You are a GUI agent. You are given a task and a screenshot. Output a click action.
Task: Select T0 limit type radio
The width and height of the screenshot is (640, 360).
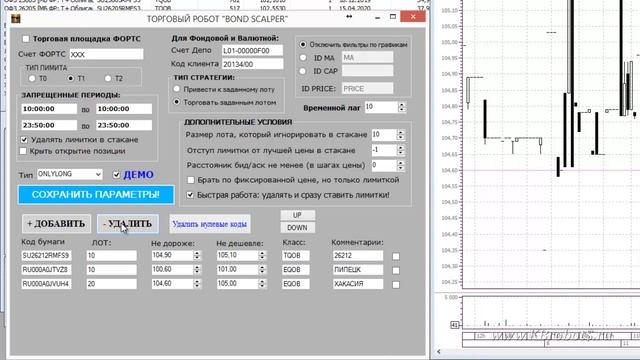(32, 78)
